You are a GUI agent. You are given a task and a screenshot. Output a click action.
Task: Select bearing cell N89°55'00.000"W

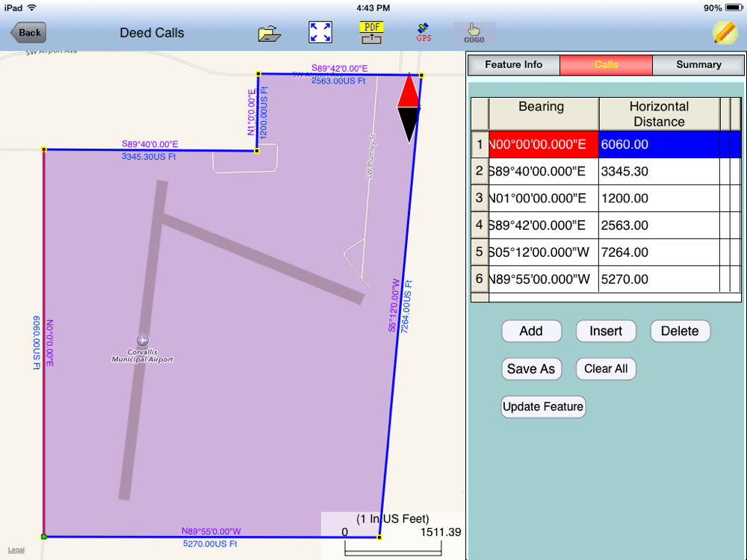544,279
